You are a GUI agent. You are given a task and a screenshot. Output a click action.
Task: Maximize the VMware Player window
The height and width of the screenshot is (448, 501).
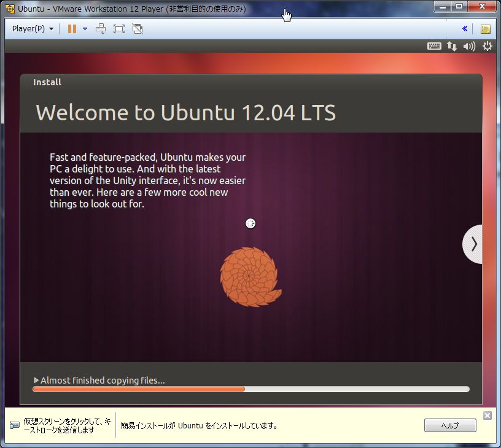tap(459, 6)
